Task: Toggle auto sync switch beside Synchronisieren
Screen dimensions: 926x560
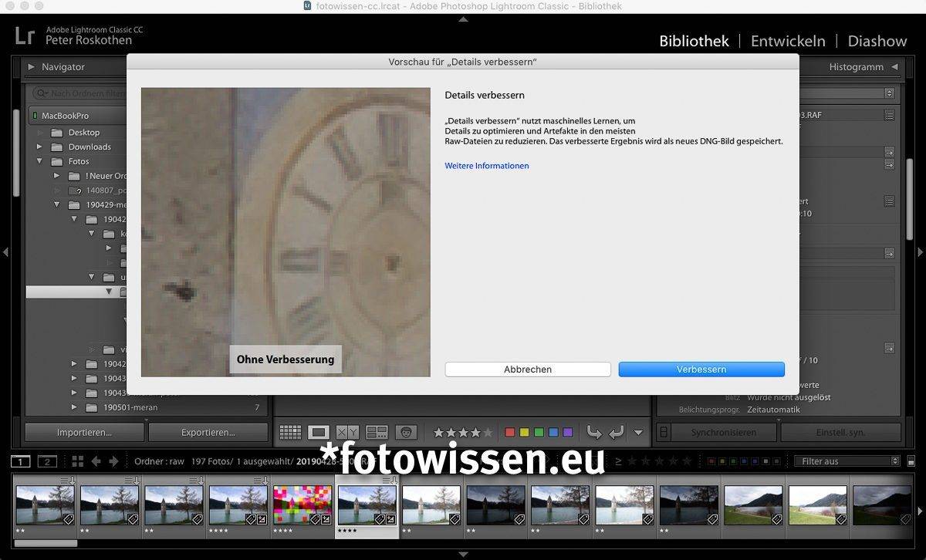Action: (664, 432)
